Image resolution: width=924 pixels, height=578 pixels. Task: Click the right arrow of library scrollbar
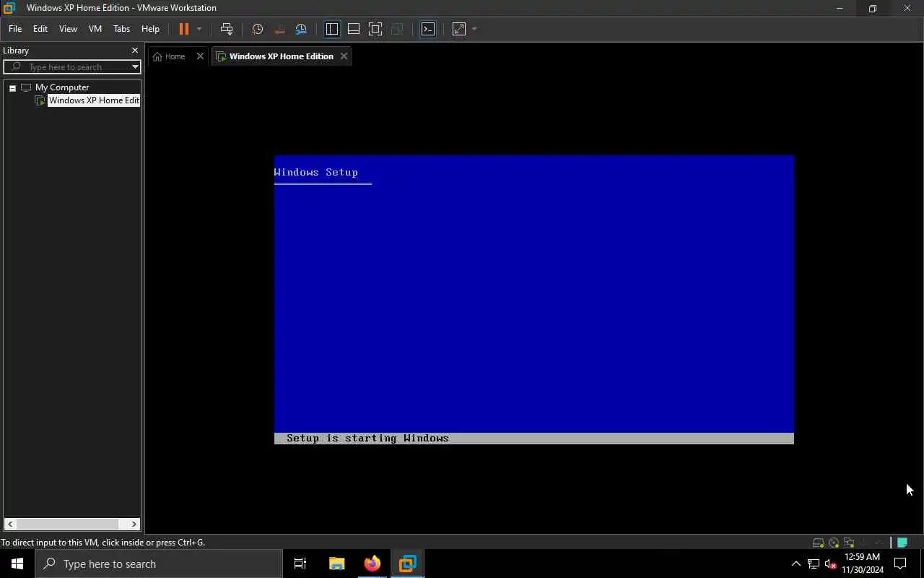coord(134,525)
